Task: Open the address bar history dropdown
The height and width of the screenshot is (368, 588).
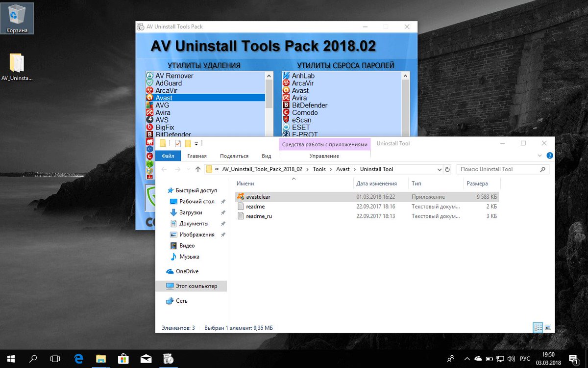Action: (x=440, y=169)
